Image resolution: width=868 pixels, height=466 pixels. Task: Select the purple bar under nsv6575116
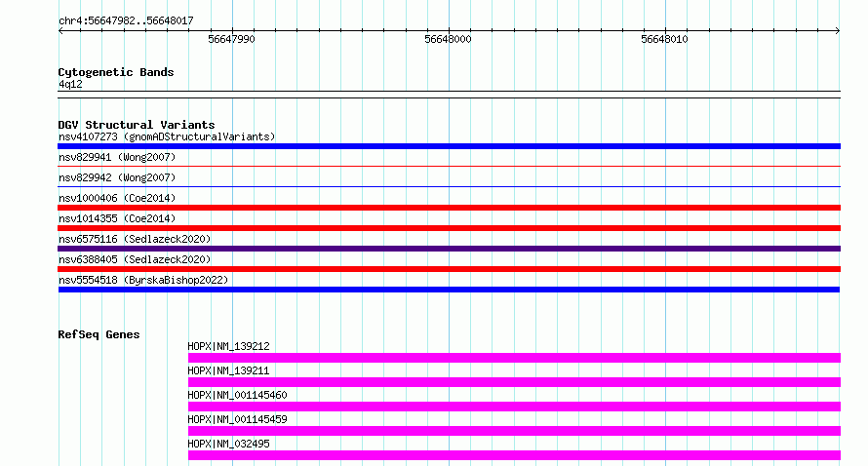449,249
